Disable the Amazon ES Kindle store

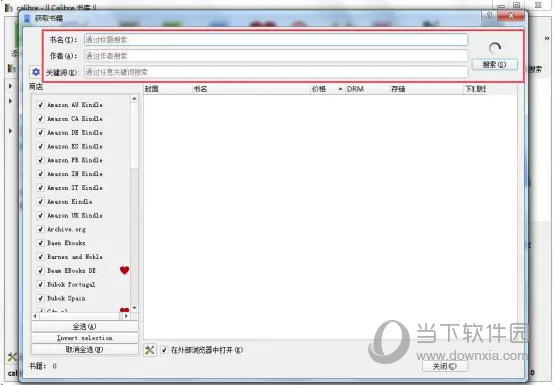click(41, 146)
